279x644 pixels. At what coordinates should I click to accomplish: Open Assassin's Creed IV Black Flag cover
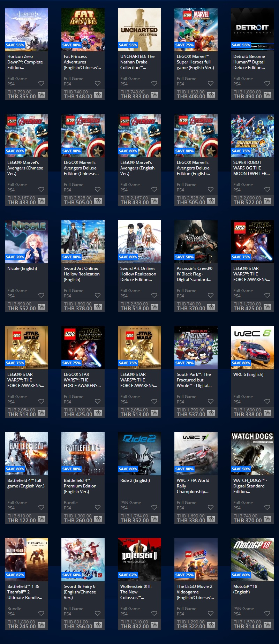[196, 242]
